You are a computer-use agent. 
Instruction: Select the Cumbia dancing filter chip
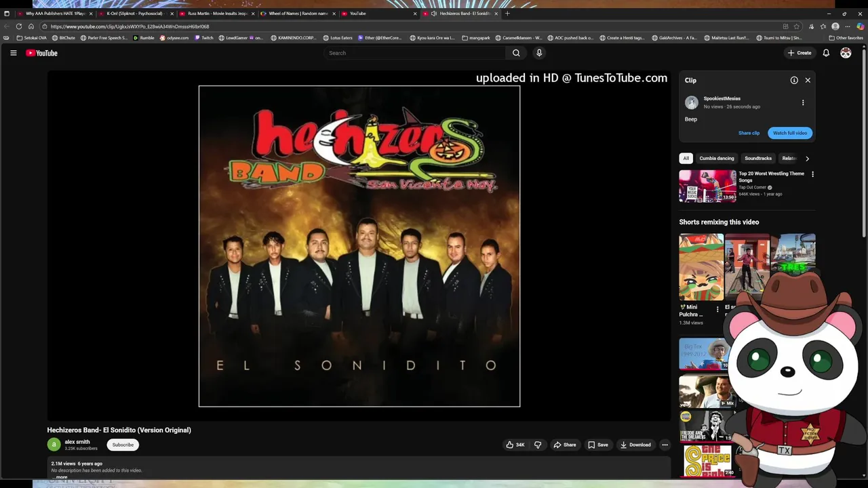click(717, 159)
